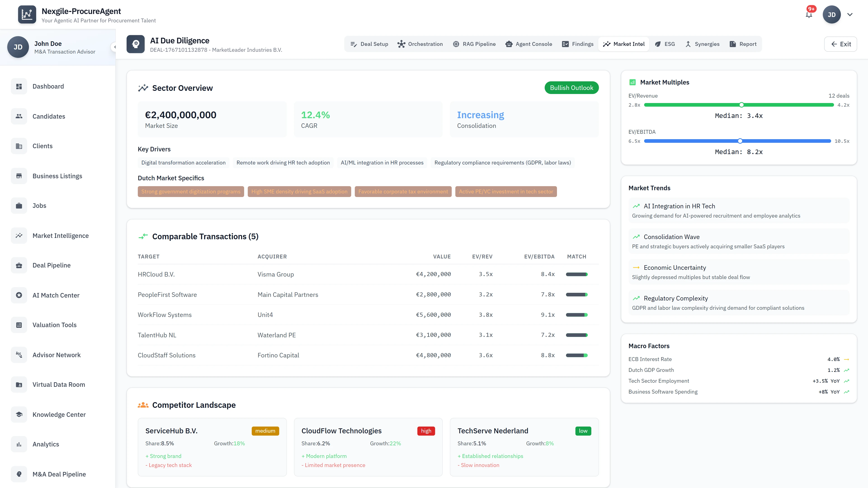Collapse the left sidebar with the chevron

(115, 47)
